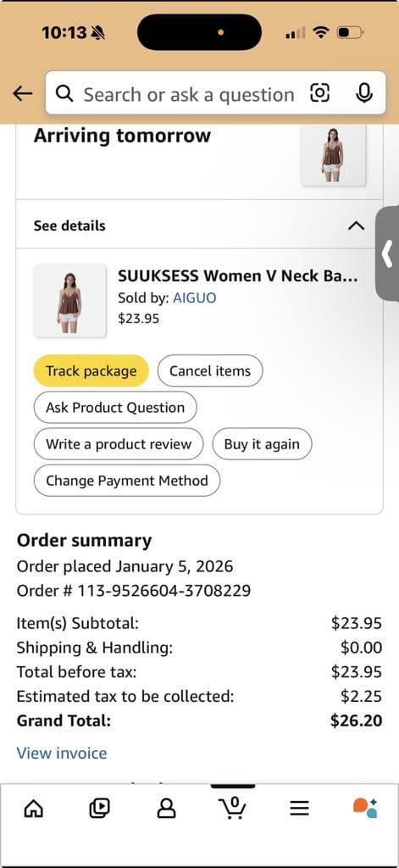Open the hamburger menu icon
This screenshot has height=868, width=399.
tap(299, 810)
